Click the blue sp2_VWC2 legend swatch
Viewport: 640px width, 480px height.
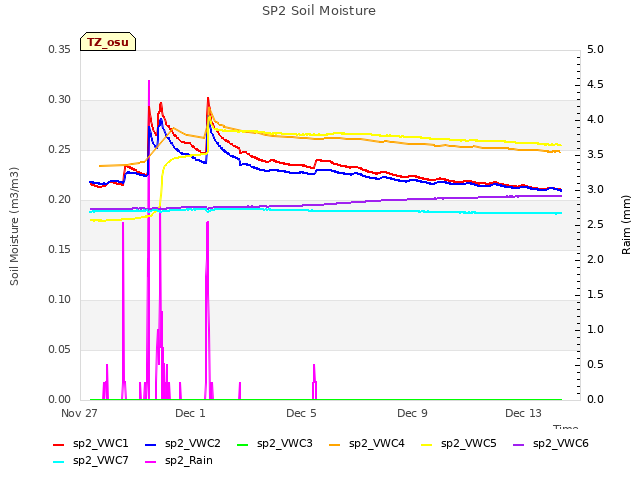pyautogui.click(x=151, y=444)
